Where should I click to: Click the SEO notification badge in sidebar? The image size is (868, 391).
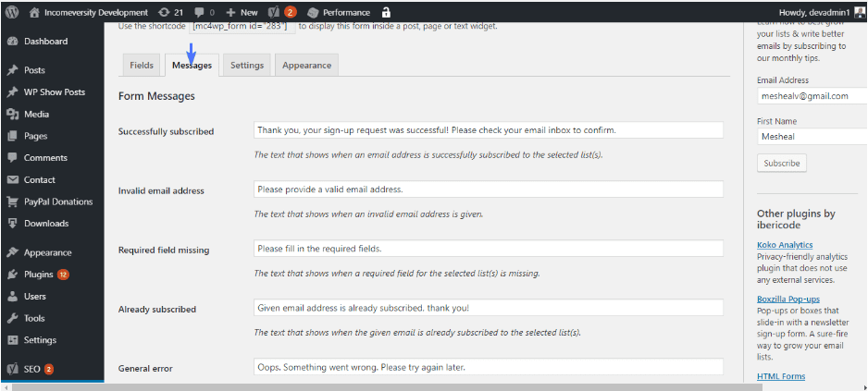pos(49,369)
